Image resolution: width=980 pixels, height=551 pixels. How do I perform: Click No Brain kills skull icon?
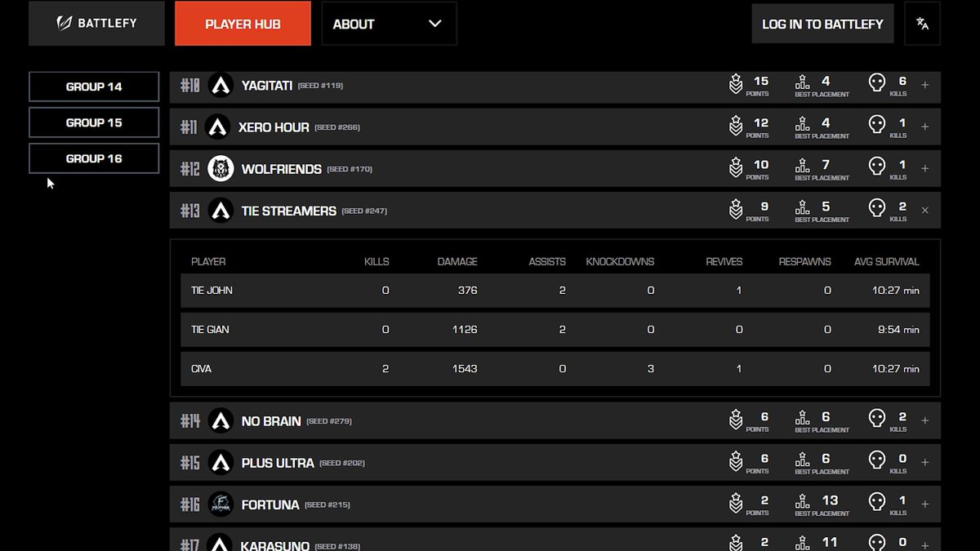click(876, 419)
